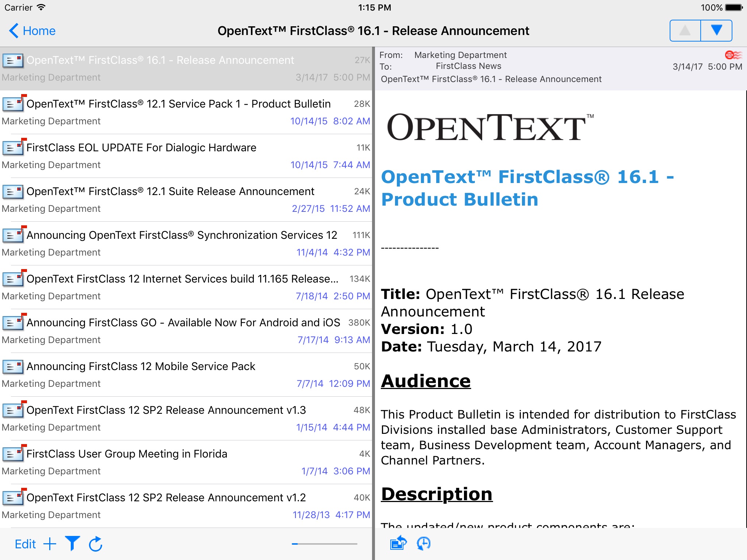The image size is (747, 560).
Task: Go to next message with down arrow
Action: pos(716,31)
